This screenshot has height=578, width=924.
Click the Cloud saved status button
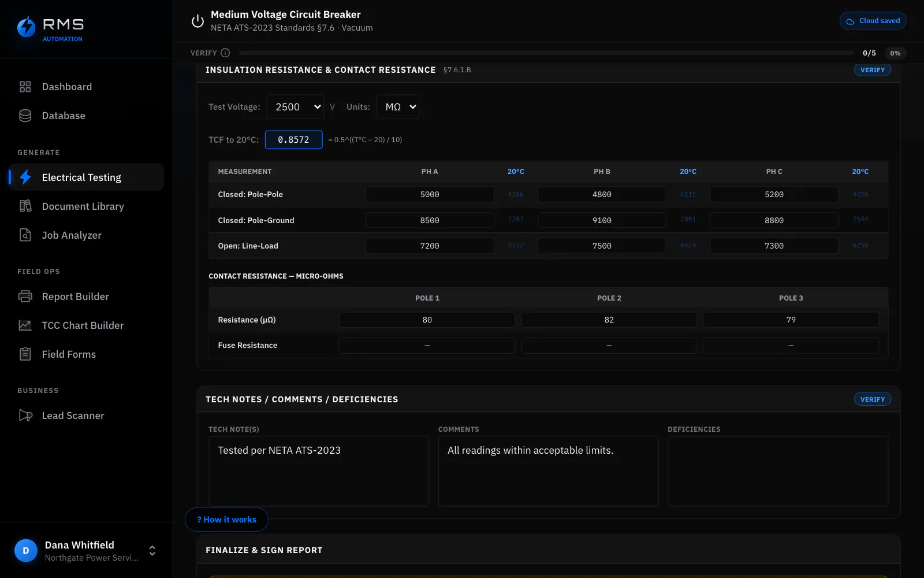[x=873, y=21]
